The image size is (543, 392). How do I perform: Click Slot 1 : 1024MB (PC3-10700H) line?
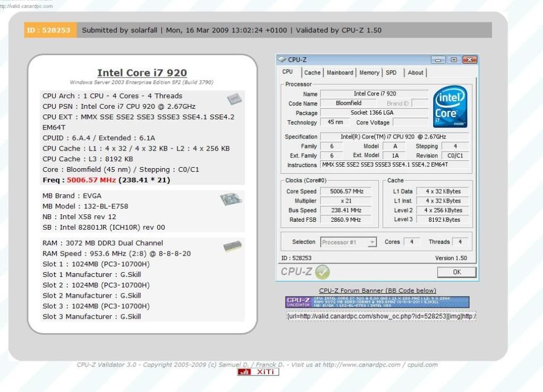[96, 264]
